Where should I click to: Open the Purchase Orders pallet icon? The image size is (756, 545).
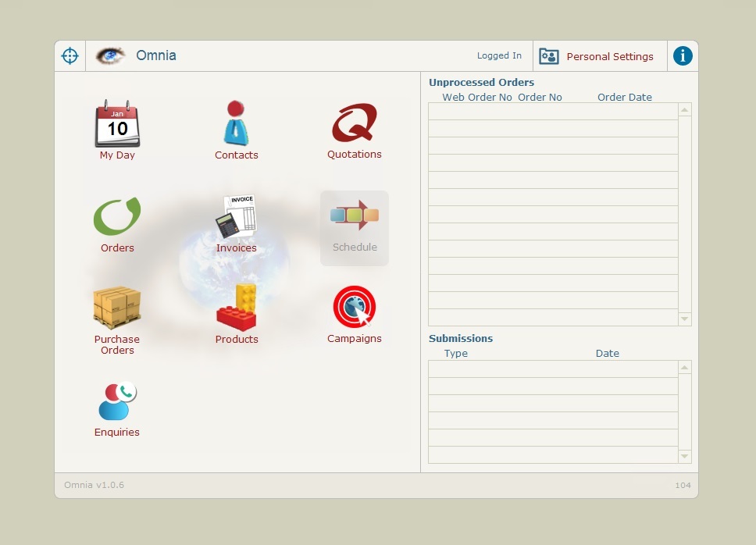117,308
